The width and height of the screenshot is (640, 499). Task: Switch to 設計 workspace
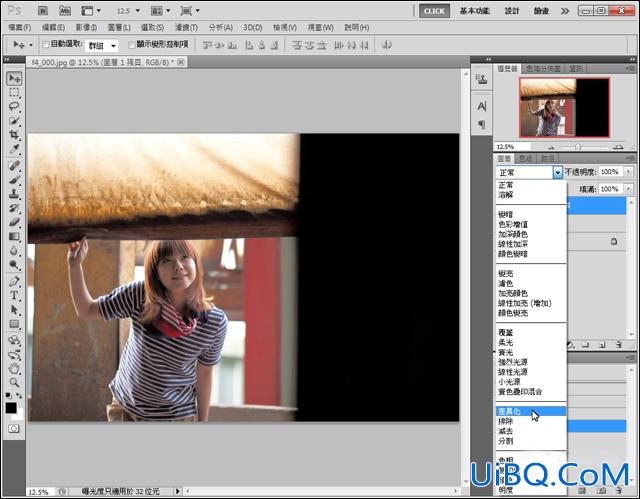[x=512, y=11]
